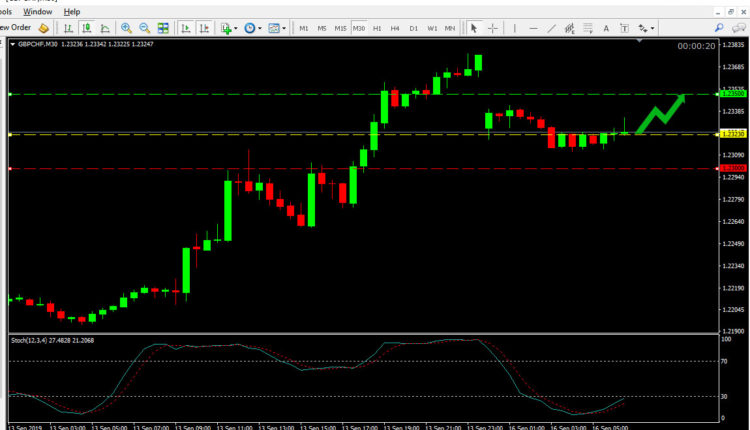750x430 pixels.
Task: Expand the GBPCHF,M30 chart title triangle
Action: (x=12, y=44)
